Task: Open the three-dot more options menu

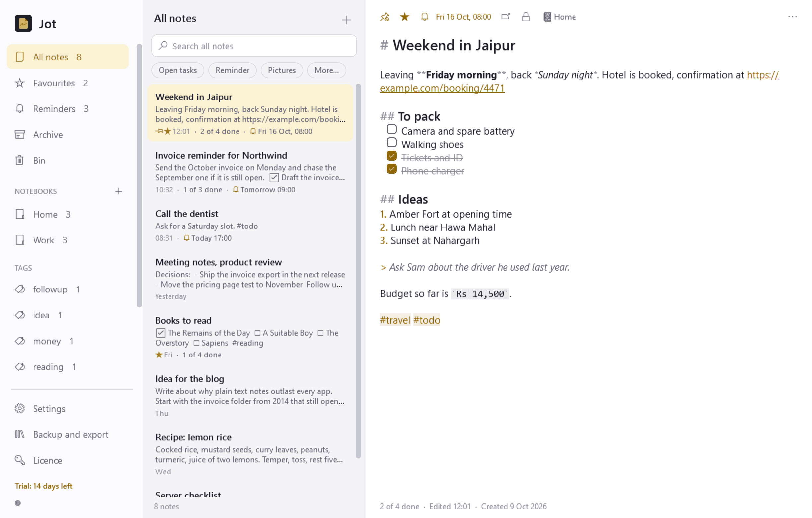Action: [792, 17]
